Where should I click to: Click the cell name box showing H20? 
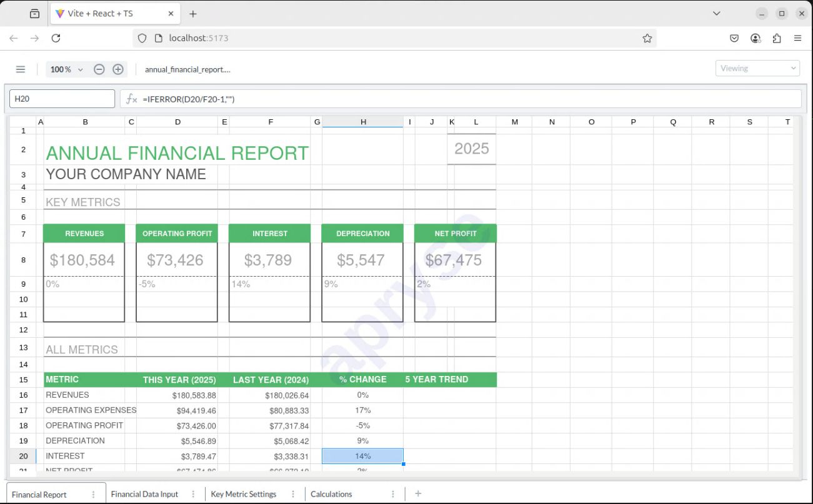61,98
